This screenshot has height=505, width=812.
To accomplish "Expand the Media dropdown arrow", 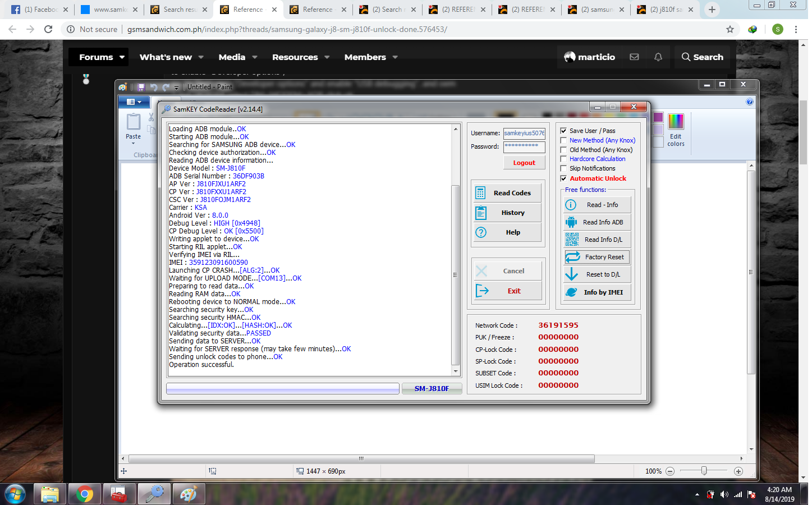I will [255, 57].
